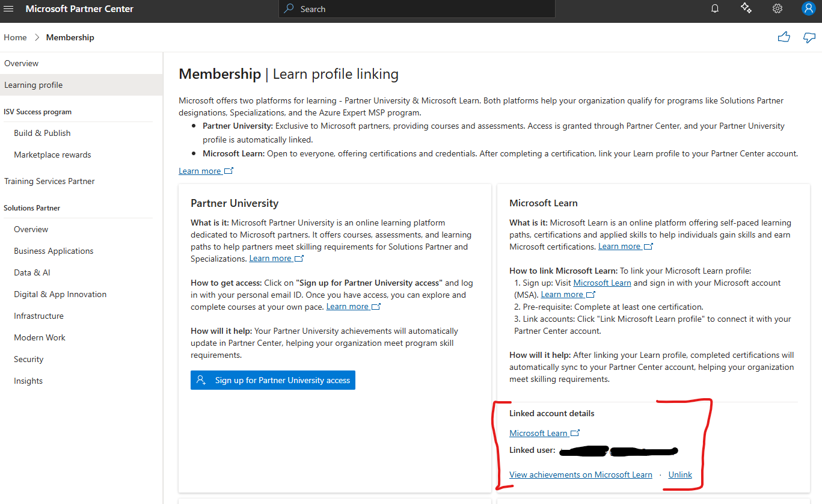The width and height of the screenshot is (822, 504).
Task: Open Digital & App Innovation
Action: [x=60, y=294]
